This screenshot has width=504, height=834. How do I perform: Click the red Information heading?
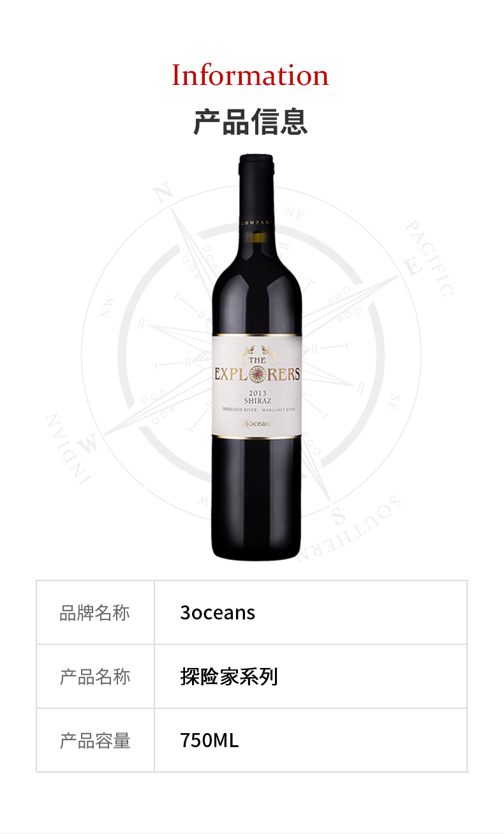pyautogui.click(x=250, y=75)
